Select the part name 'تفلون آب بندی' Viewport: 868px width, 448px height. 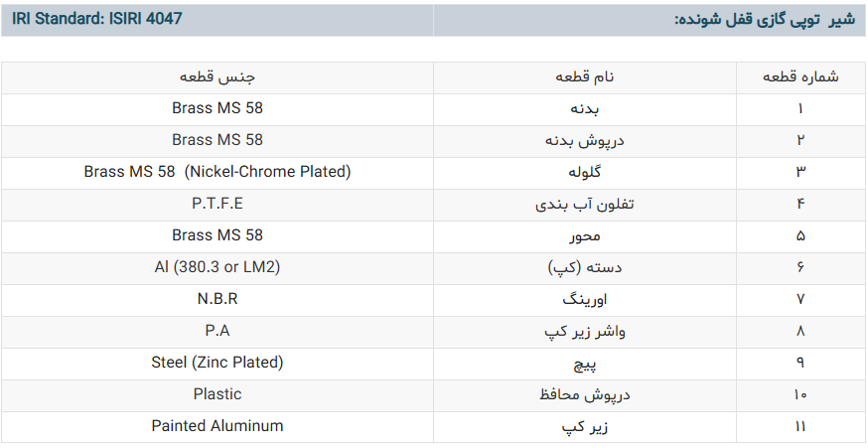(585, 205)
